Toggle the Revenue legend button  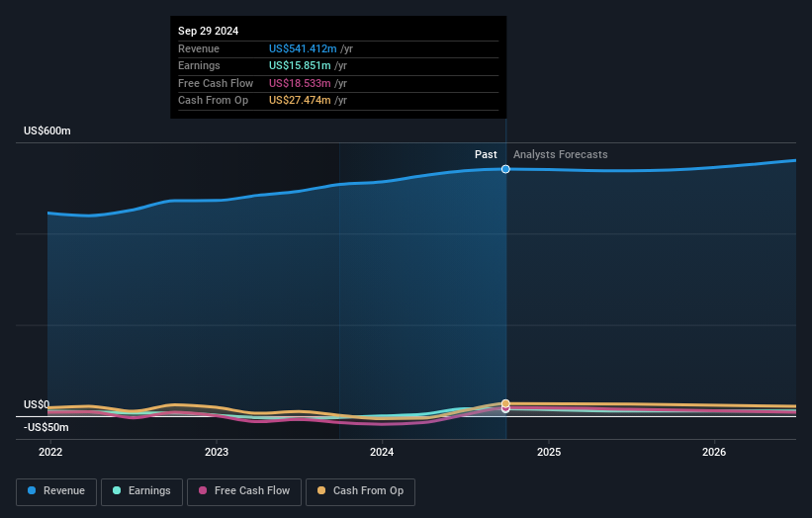pyautogui.click(x=56, y=491)
